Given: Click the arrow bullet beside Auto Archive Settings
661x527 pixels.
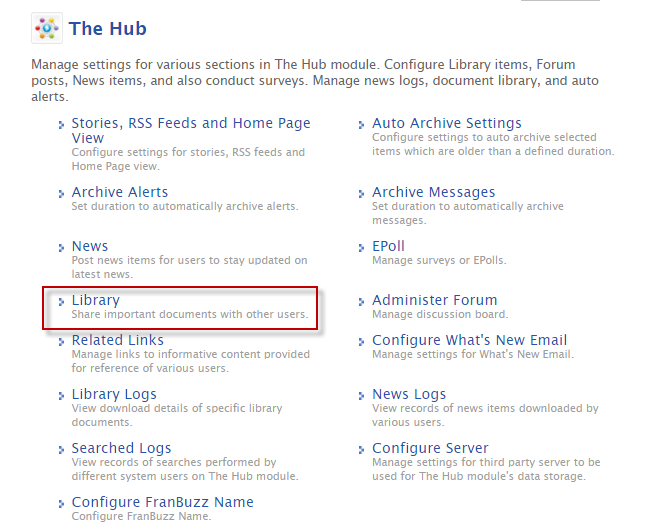Looking at the screenshot, I should 361,124.
